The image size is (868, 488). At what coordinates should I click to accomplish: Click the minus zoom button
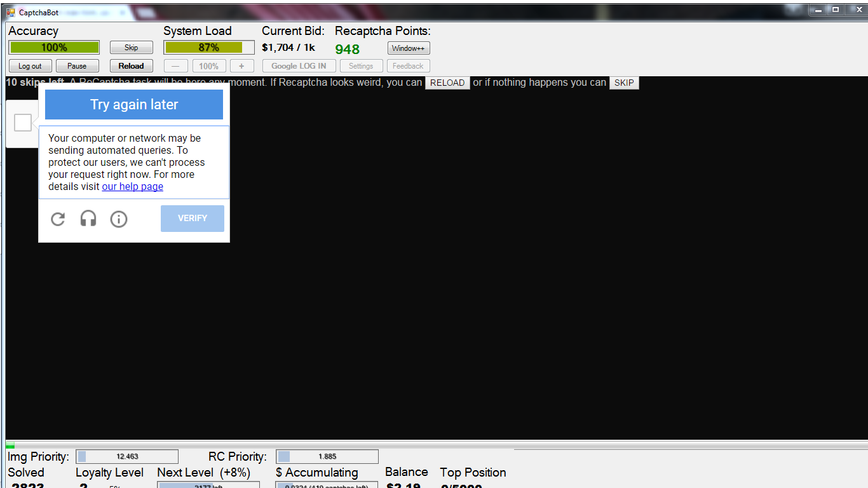point(176,66)
